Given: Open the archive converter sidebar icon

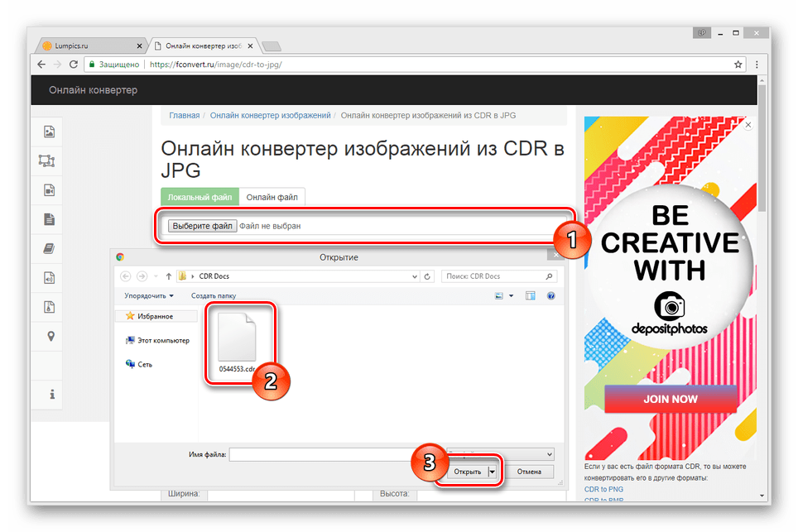Looking at the screenshot, I should click(49, 307).
